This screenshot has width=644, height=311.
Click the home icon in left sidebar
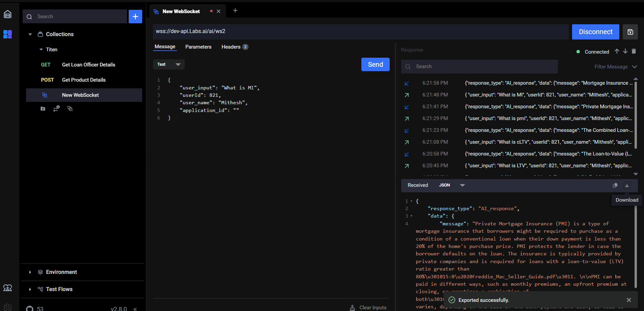[x=7, y=14]
